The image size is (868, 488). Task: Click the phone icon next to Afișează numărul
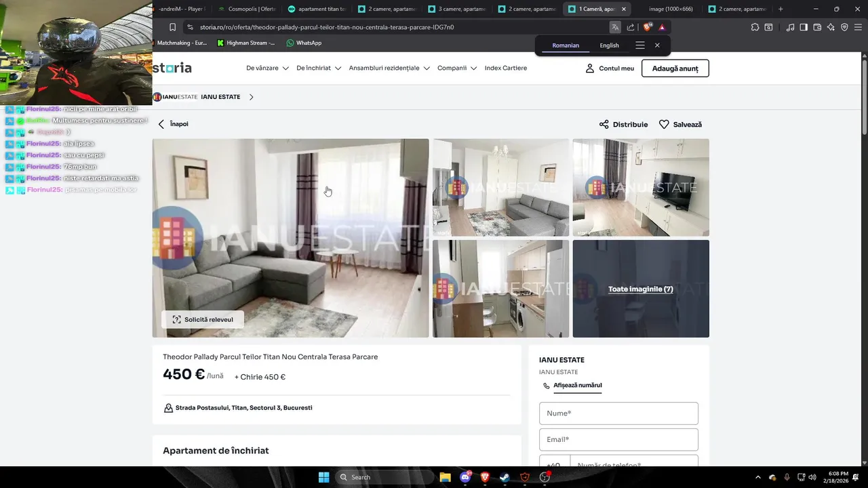(x=547, y=386)
